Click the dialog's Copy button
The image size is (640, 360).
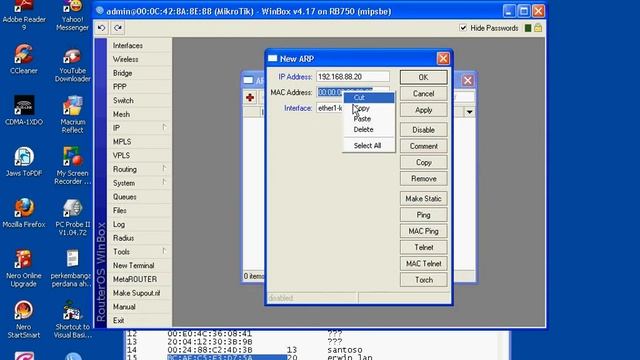(423, 162)
